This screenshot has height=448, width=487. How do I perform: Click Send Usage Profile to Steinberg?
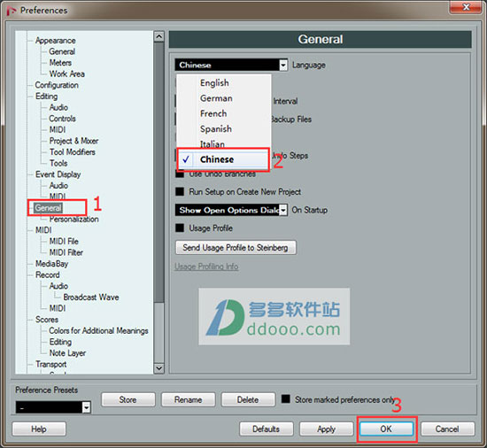click(x=236, y=248)
